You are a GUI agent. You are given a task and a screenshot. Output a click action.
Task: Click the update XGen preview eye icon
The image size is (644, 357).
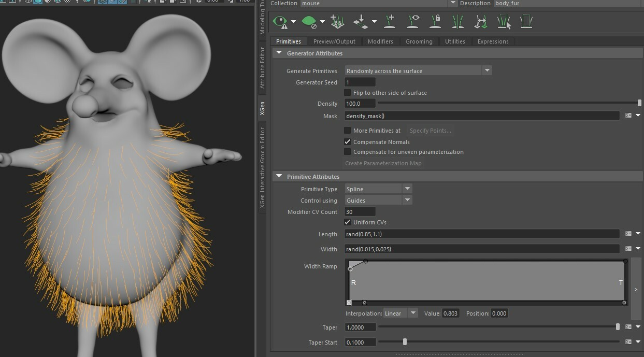click(280, 22)
